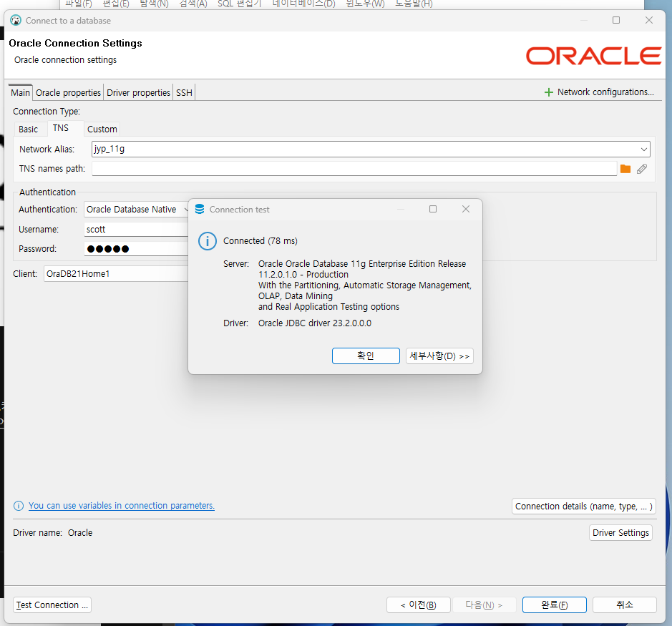
Task: Click the Connection test database icon
Action: [x=200, y=209]
